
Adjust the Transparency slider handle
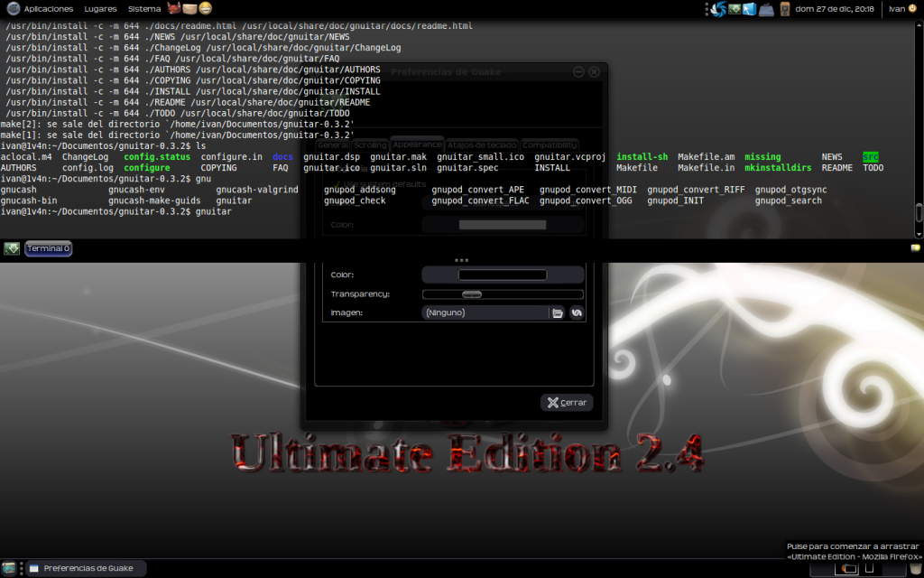point(472,294)
